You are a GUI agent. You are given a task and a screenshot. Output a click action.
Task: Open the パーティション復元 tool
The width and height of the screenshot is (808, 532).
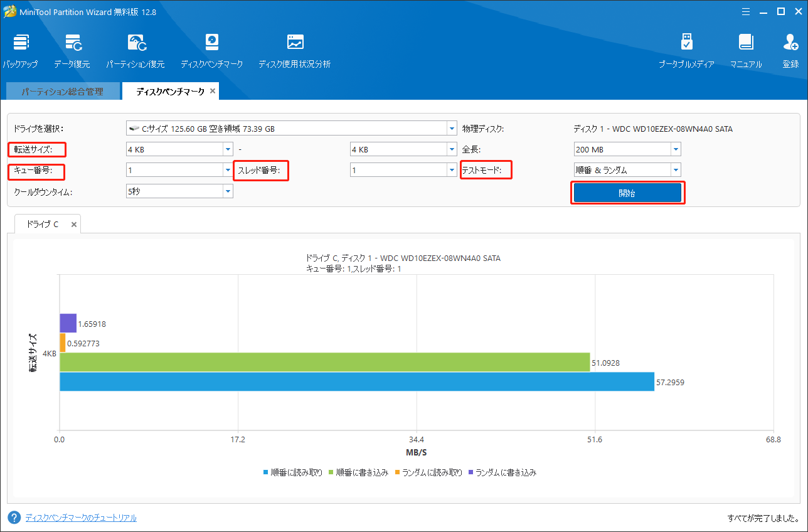tap(136, 51)
